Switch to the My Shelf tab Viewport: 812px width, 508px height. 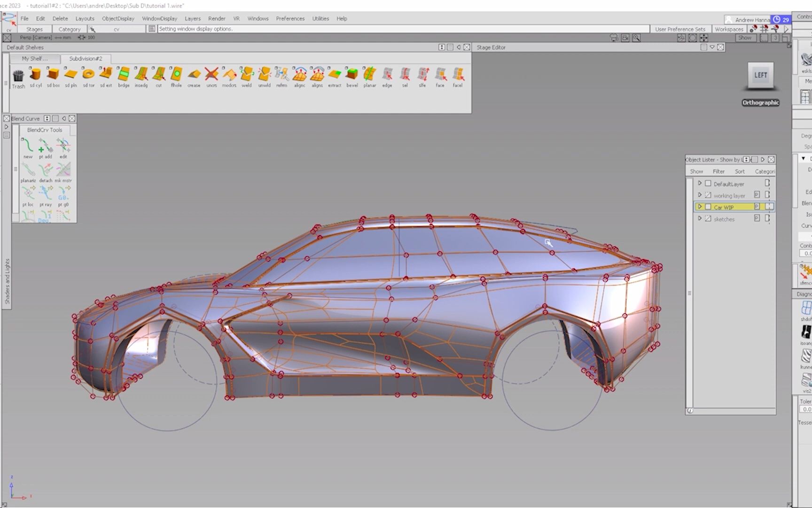[34, 58]
